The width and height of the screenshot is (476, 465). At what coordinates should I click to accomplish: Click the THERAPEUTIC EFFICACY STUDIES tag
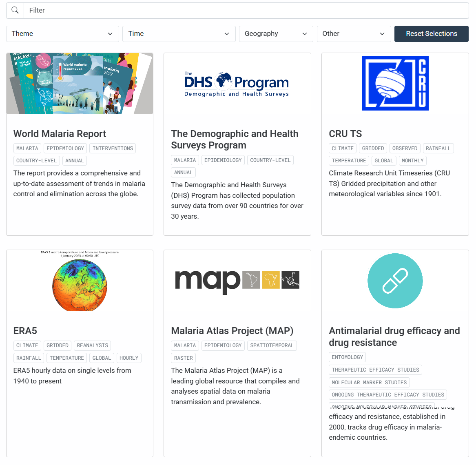tap(375, 370)
